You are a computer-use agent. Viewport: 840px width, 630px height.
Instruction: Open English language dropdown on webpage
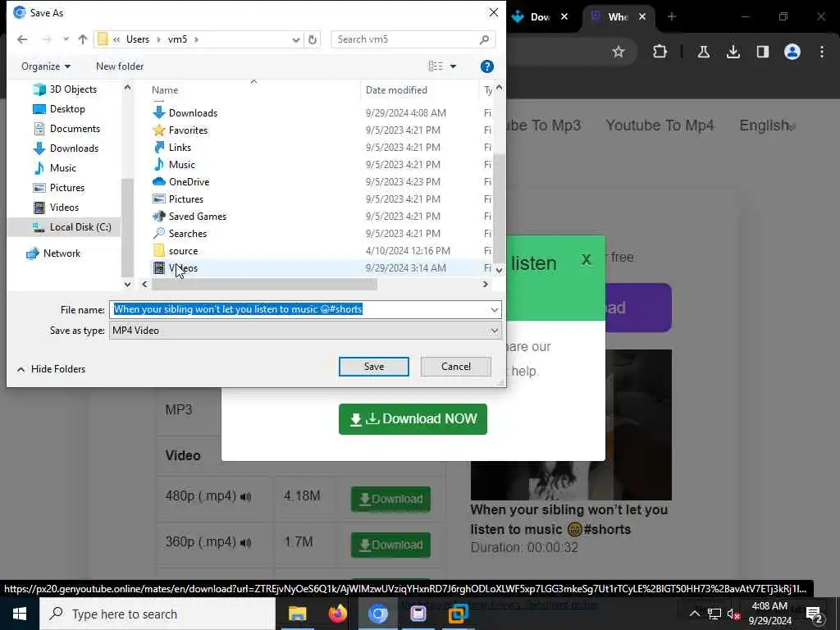(767, 126)
